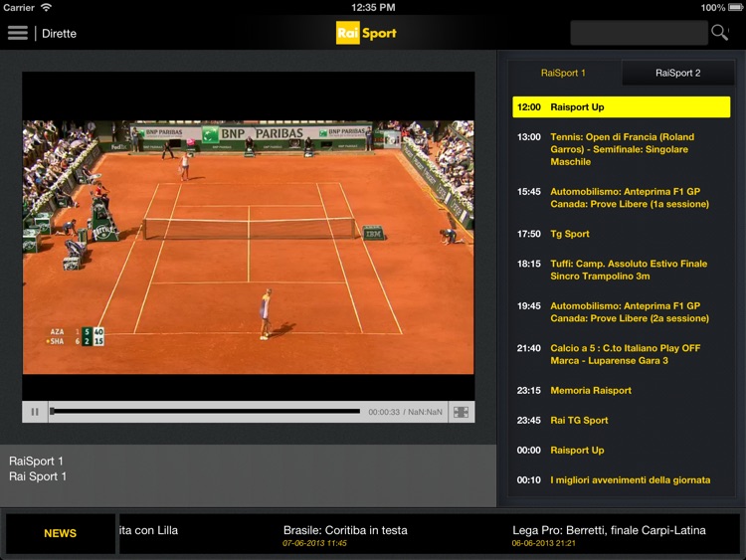Tap the battery icon in status bar
This screenshot has height=560, width=746.
(735, 7)
